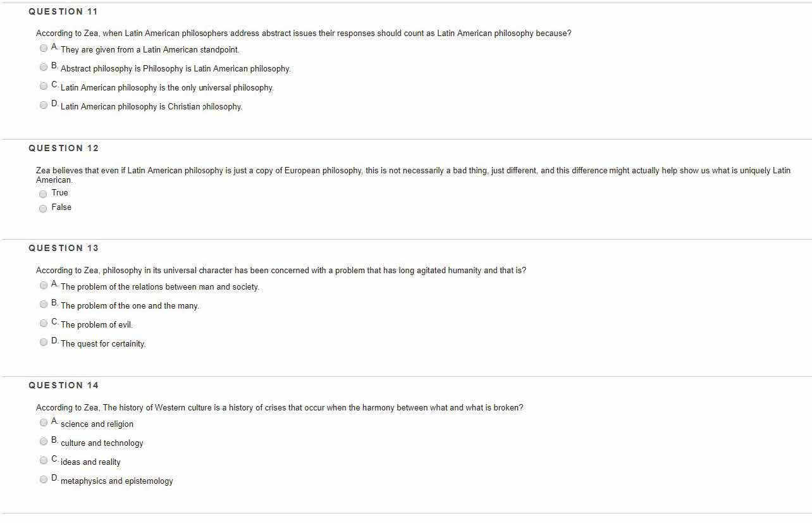Mark Question 12 as True
This screenshot has width=812, height=523.
pos(43,194)
